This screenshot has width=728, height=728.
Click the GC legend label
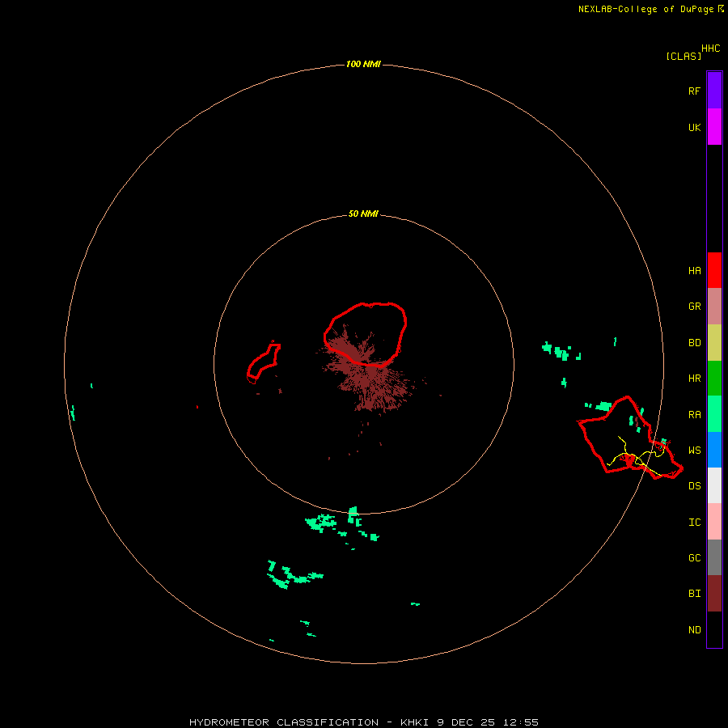[x=694, y=558]
